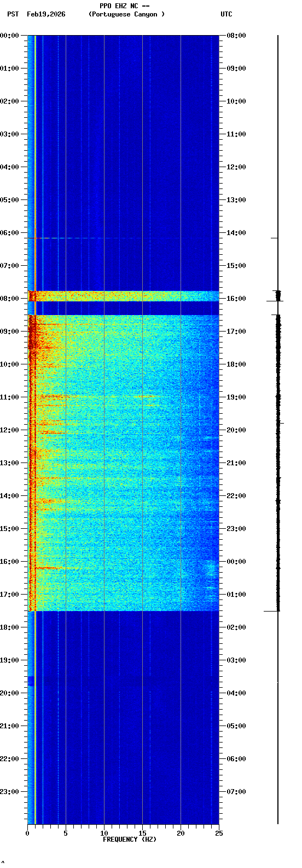302x868 pixels.
Task: Click the streak reaching 15 Hz near 11:00 PST
Action: click(x=98, y=395)
